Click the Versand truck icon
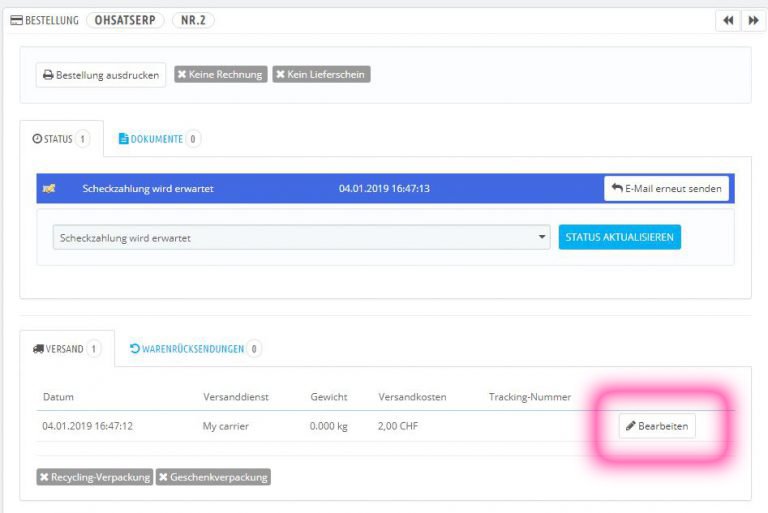Viewport: 768px width, 513px height. point(38,349)
